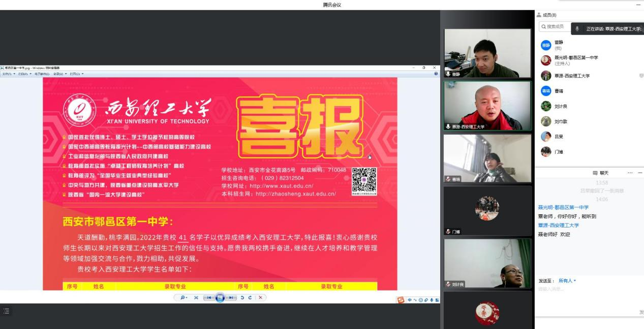Click Sogou input method S logo
The width and height of the screenshot is (644, 329).
(402, 300)
